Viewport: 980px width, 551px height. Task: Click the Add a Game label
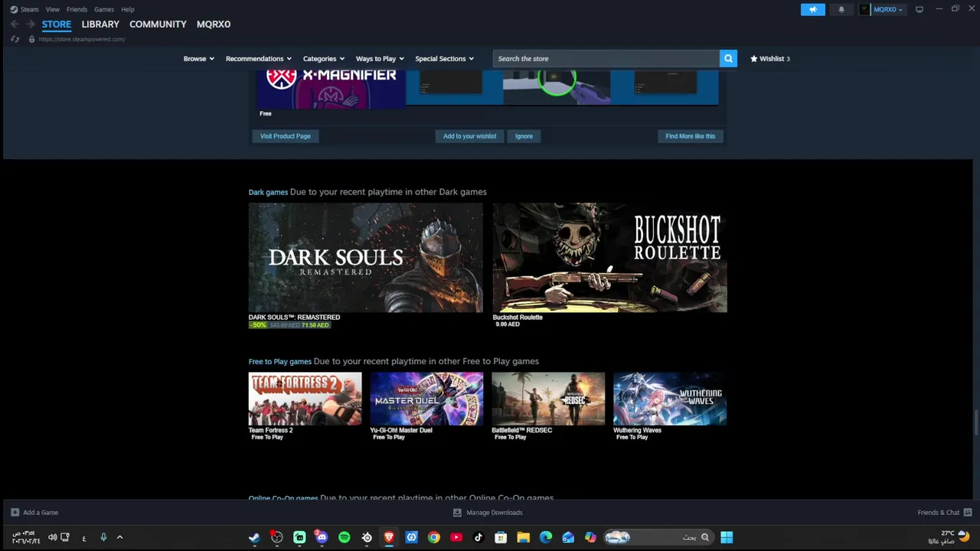(x=41, y=512)
